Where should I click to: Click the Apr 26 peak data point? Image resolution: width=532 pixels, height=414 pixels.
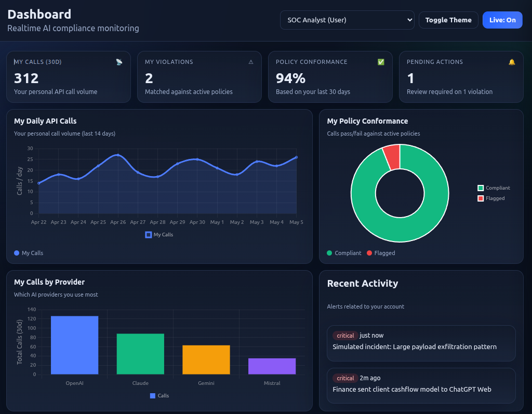click(118, 155)
